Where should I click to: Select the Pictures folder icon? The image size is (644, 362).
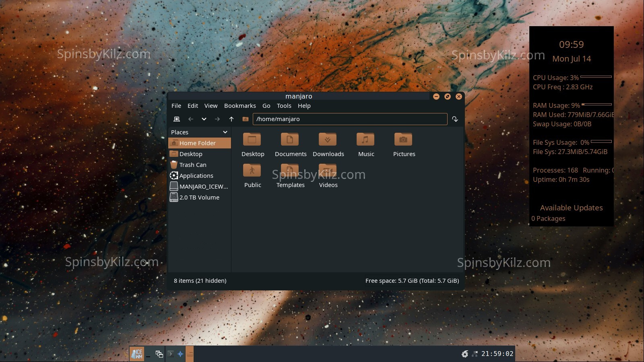(x=404, y=140)
